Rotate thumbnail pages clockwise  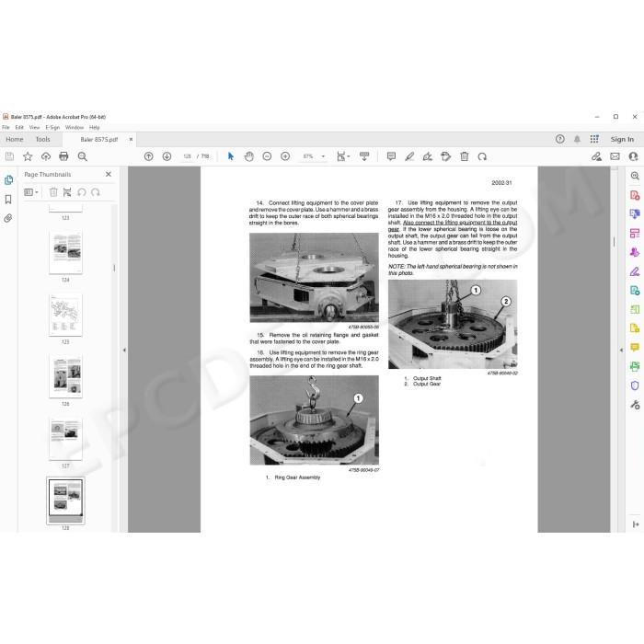pos(96,192)
